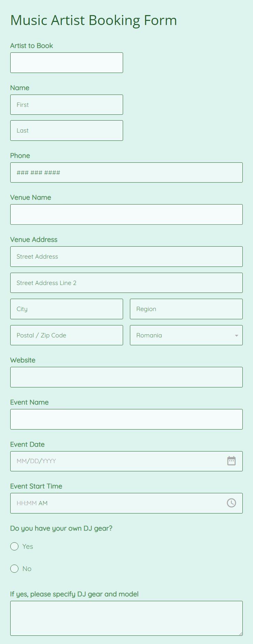Screen dimensions: 253x644
Task: Open the Romania country dropdown
Action: pyautogui.click(x=186, y=335)
